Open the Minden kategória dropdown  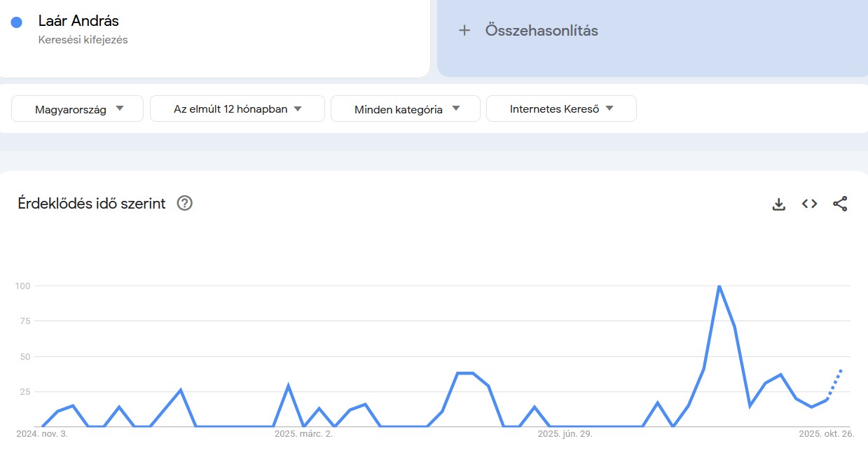[405, 108]
